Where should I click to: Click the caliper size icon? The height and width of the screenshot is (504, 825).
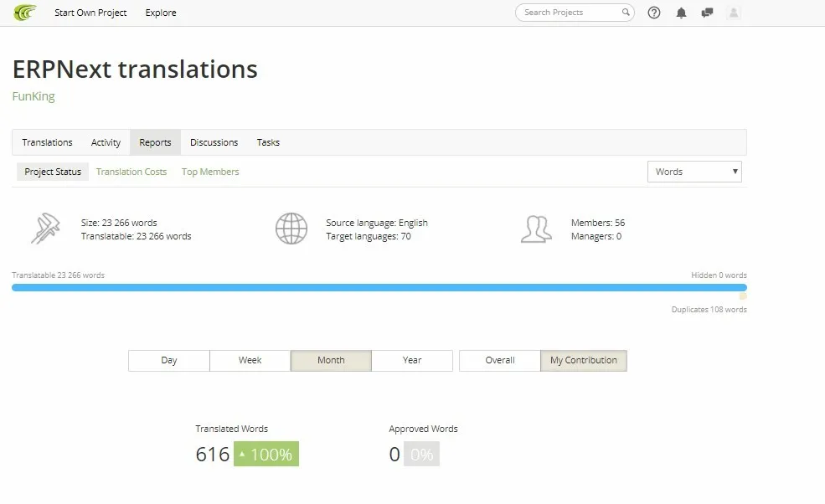click(x=45, y=229)
